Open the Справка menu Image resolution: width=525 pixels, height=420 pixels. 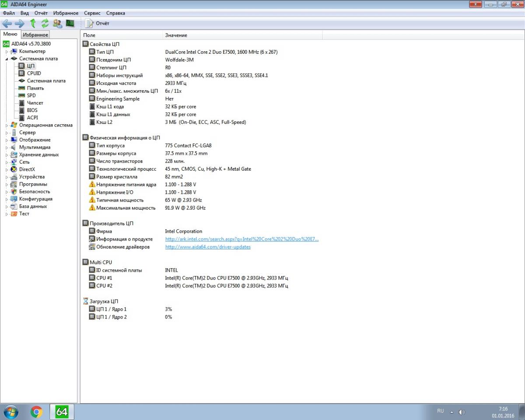point(115,13)
